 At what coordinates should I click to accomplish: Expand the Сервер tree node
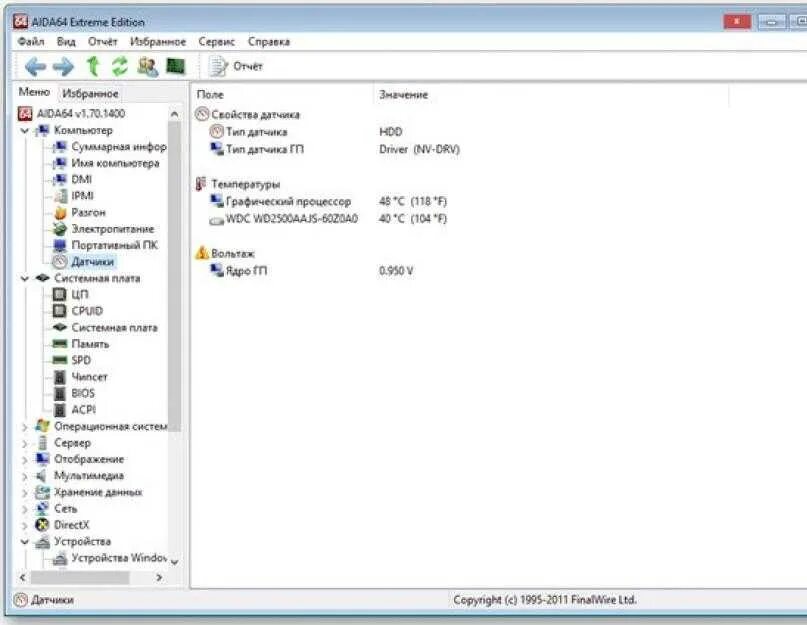[x=24, y=443]
